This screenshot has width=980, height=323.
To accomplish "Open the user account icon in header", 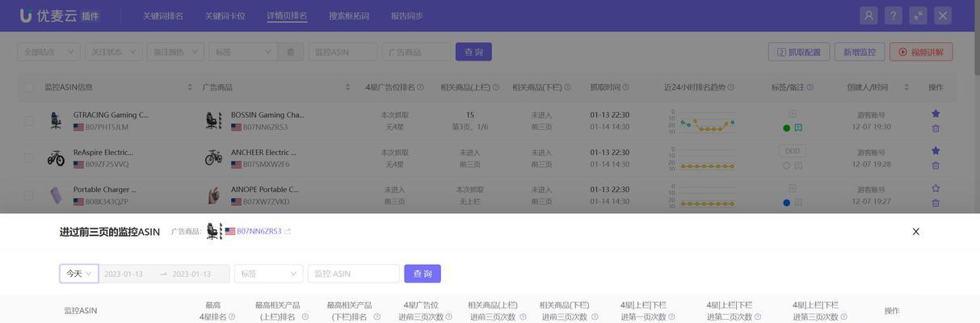I will (x=869, y=15).
